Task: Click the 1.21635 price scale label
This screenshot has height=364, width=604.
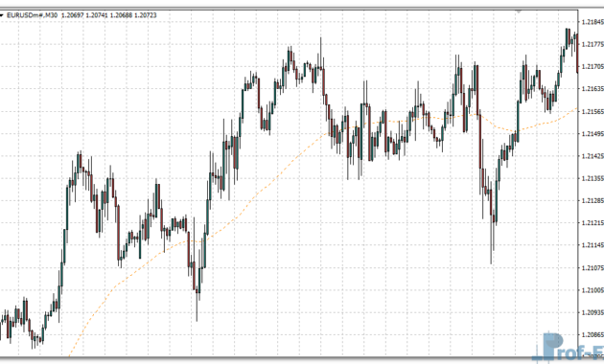Action: [592, 89]
